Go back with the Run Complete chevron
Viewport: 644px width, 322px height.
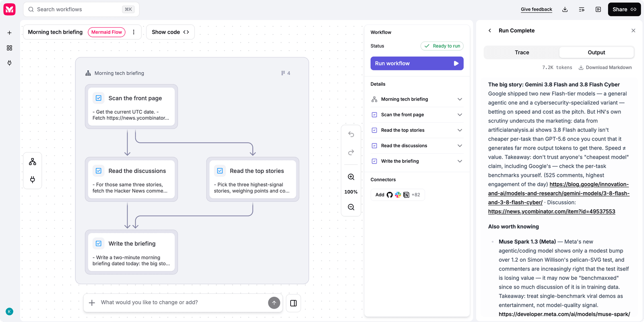click(x=490, y=31)
